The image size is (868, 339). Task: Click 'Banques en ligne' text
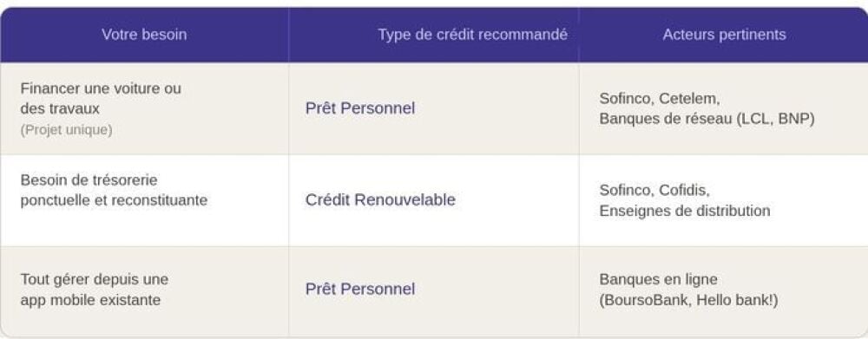[x=658, y=279]
